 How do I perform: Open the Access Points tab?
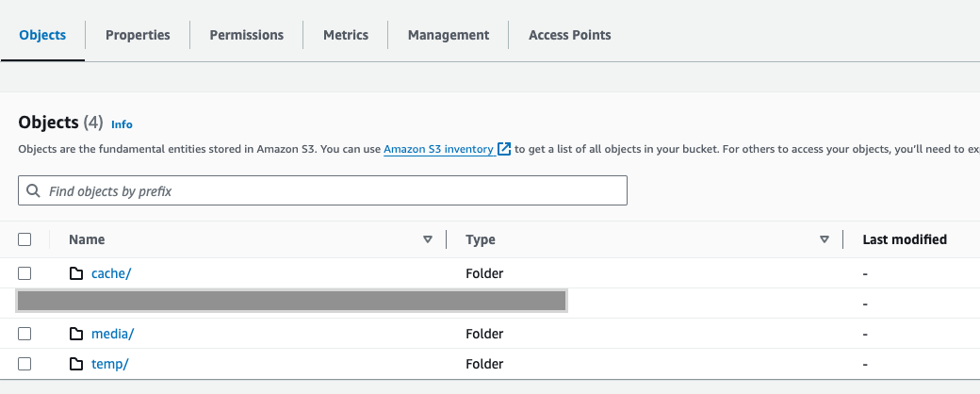pos(569,35)
